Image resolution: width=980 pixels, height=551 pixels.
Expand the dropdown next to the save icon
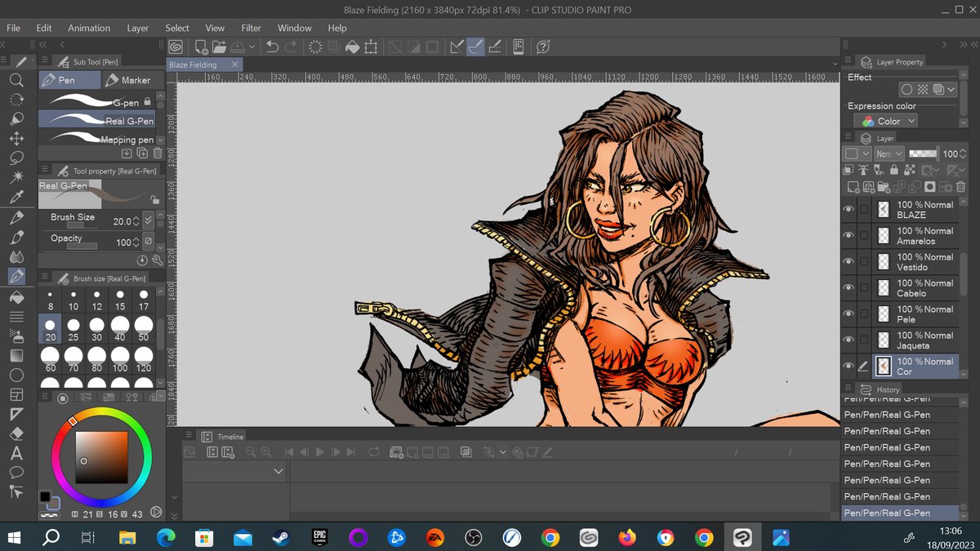tap(251, 47)
